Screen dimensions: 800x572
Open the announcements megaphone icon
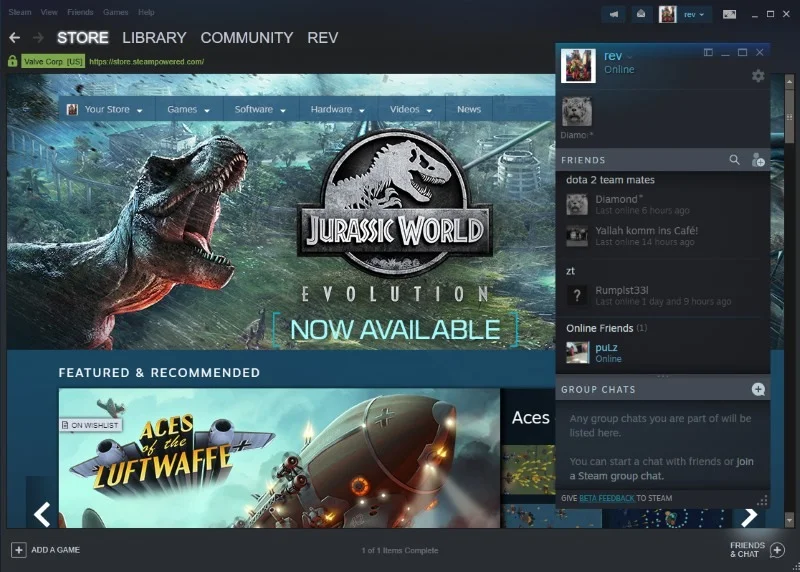[x=614, y=14]
